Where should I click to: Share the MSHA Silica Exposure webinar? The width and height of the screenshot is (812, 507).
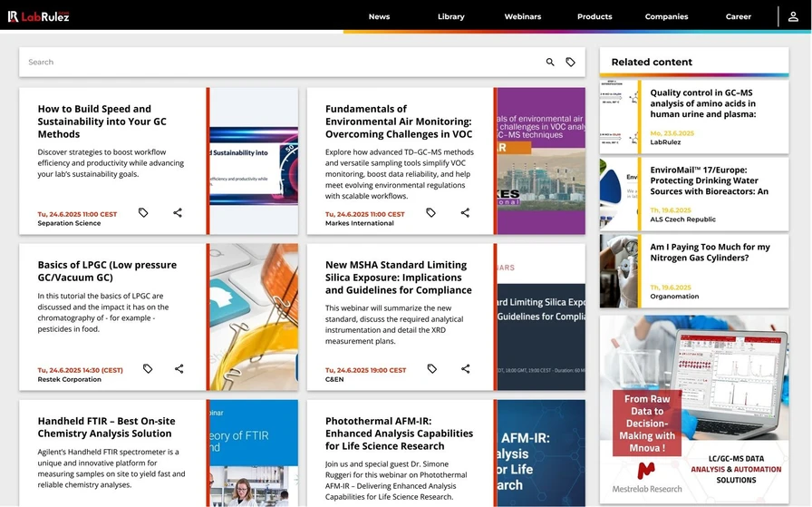tap(466, 368)
